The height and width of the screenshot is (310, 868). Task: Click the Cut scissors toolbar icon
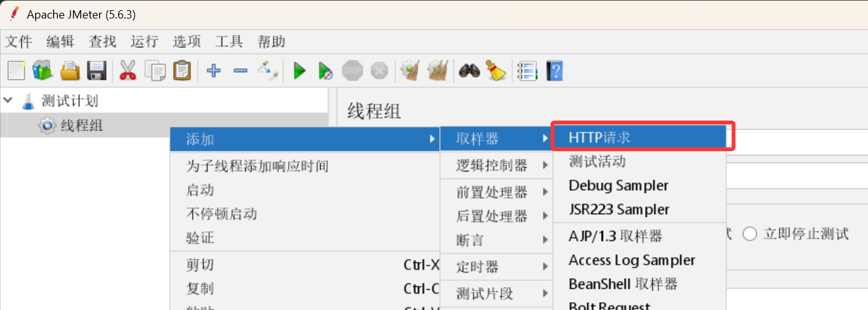coord(128,70)
